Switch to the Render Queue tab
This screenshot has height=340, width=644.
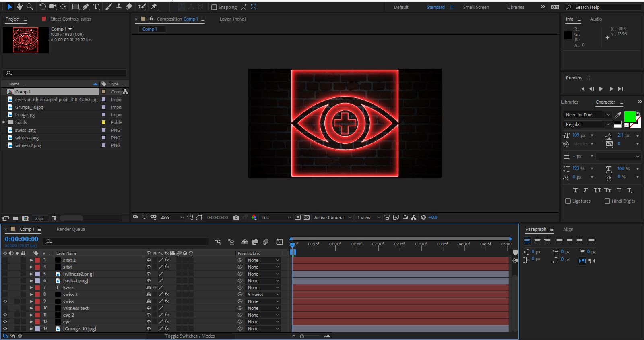pyautogui.click(x=70, y=229)
